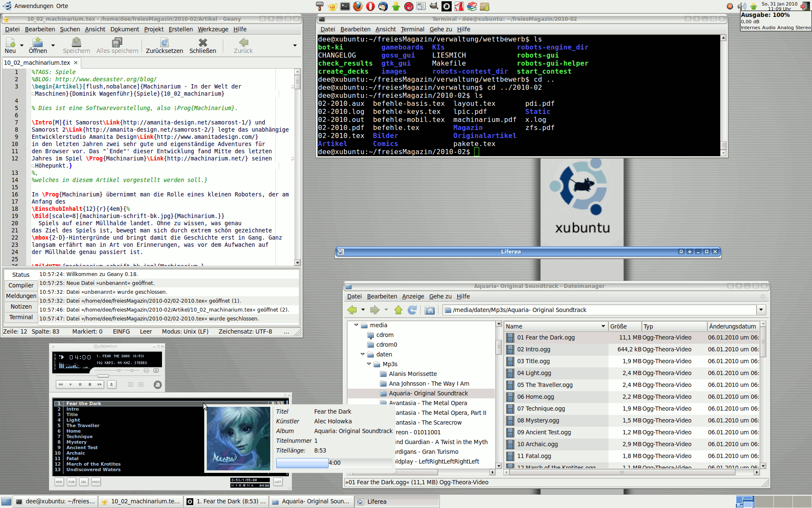This screenshot has height=508, width=812.
Task: Launch the PDF viewer from top panel
Action: (x=459, y=6)
